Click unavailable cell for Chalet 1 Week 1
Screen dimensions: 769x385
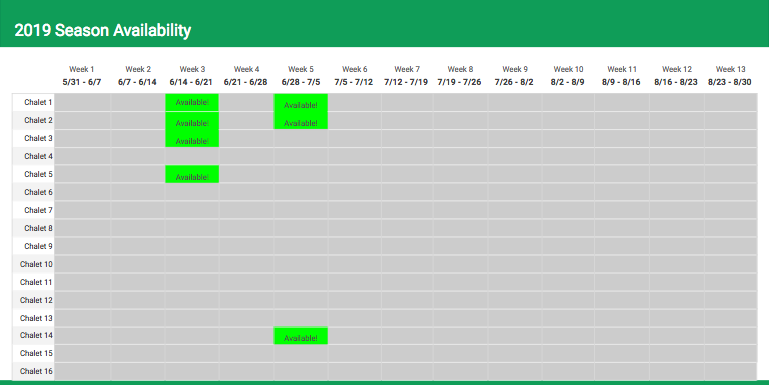[x=83, y=102]
